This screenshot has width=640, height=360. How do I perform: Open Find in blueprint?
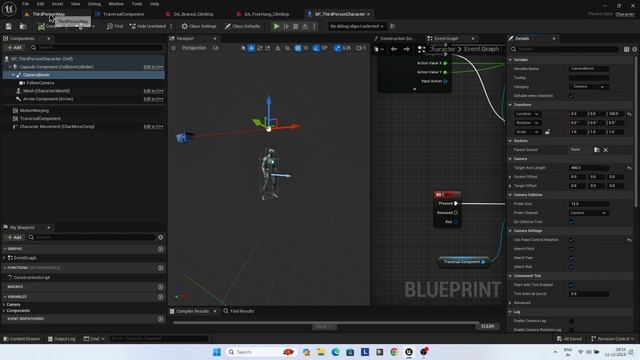(115, 26)
